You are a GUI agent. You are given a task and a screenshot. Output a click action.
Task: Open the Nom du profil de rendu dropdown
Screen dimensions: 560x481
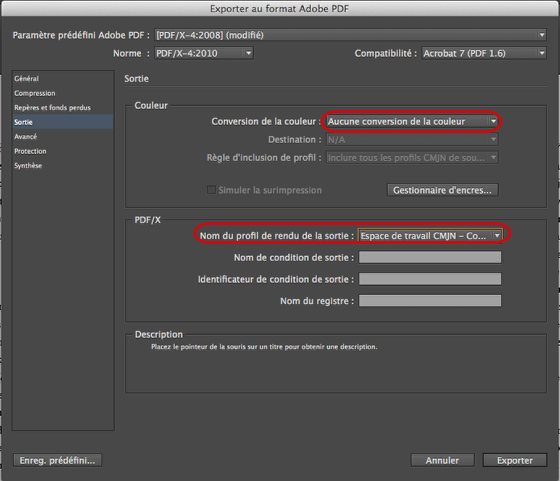(430, 236)
